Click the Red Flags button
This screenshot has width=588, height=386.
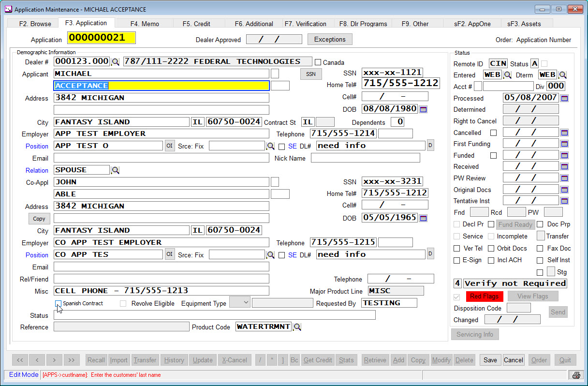click(485, 297)
